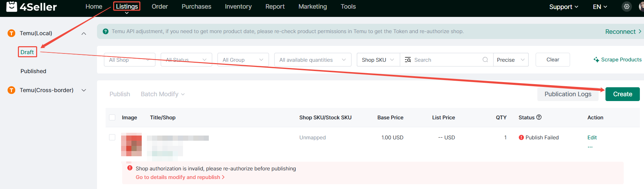Click the search magnifier icon

485,60
